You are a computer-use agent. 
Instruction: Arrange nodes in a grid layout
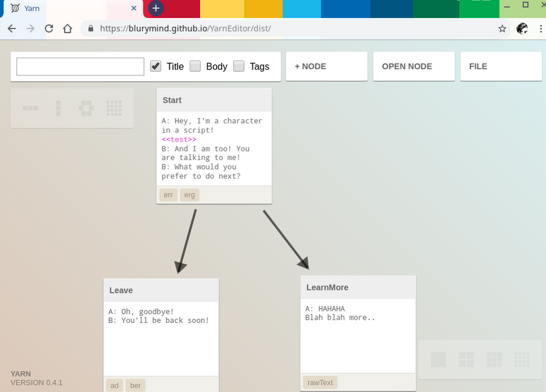tap(114, 108)
